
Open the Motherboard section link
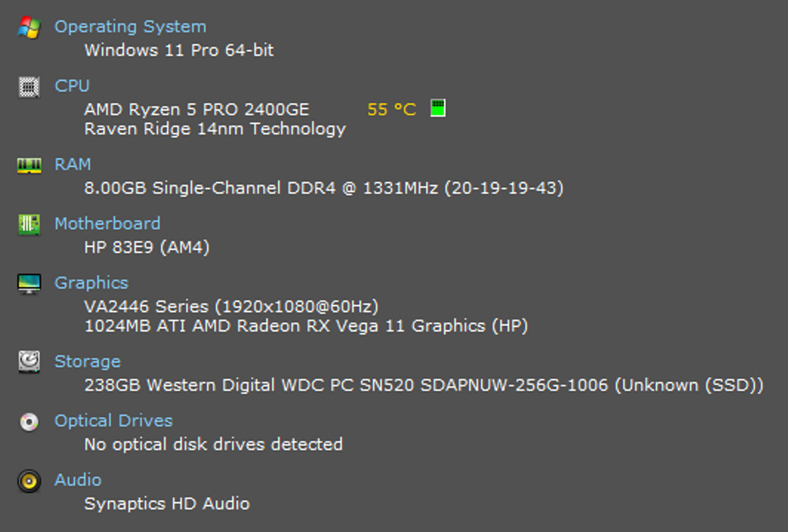pyautogui.click(x=107, y=223)
